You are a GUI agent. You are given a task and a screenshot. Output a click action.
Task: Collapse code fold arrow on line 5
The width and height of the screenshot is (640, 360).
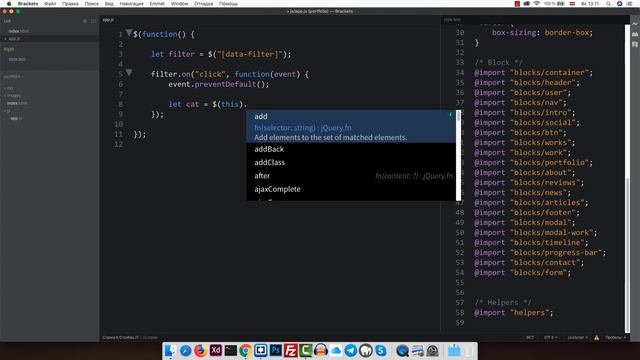click(x=129, y=73)
